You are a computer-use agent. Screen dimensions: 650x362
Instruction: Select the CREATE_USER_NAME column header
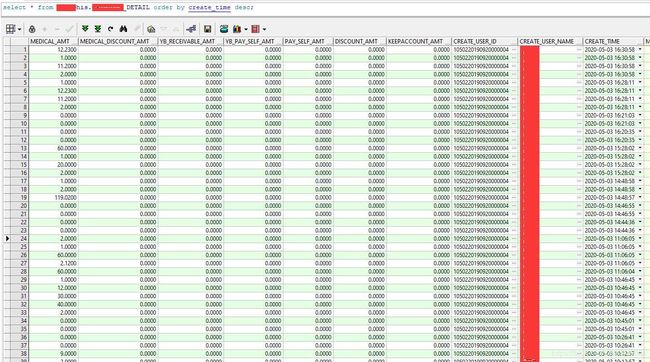coord(551,41)
